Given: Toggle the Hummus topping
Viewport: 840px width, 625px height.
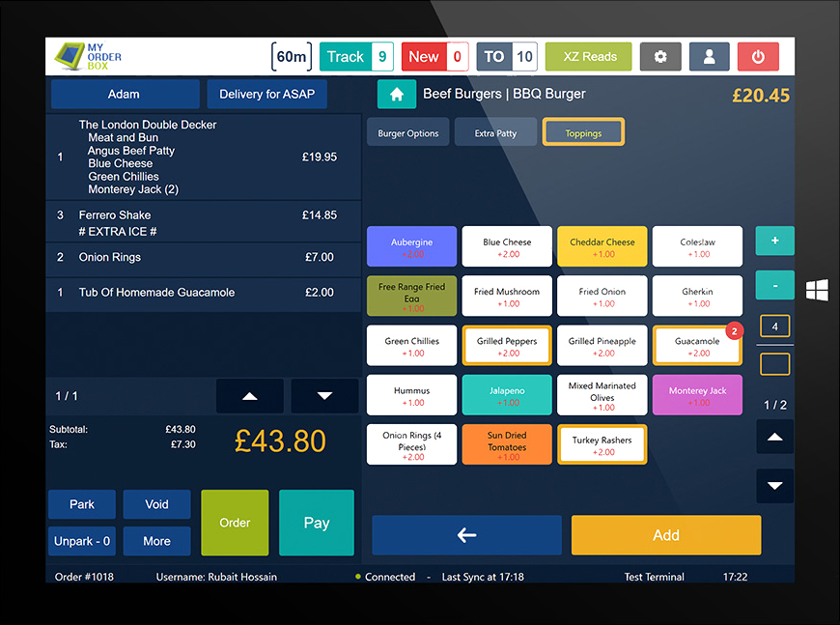Looking at the screenshot, I should [x=412, y=395].
